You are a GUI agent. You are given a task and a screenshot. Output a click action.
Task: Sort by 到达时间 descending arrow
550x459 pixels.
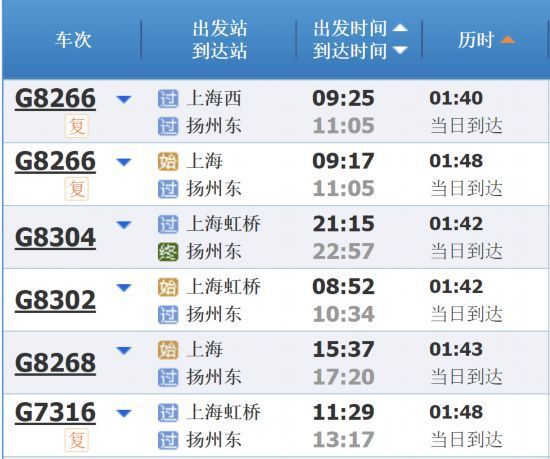(x=400, y=50)
